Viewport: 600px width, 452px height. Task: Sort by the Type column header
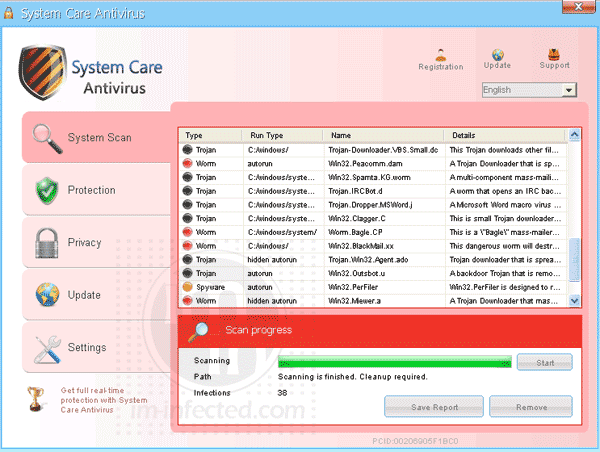click(x=210, y=135)
